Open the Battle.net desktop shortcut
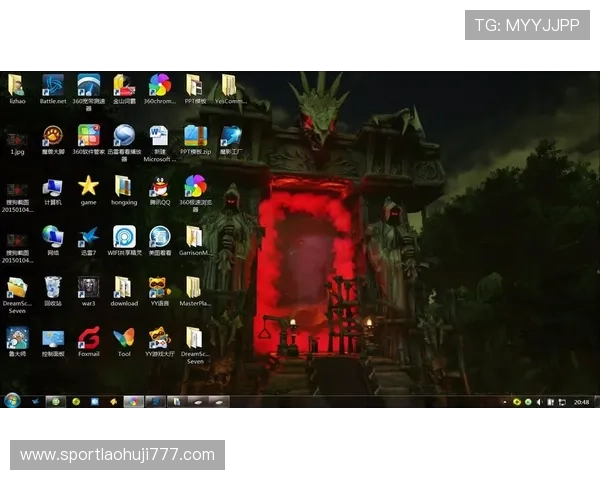This screenshot has width=600, height=480. [x=52, y=85]
